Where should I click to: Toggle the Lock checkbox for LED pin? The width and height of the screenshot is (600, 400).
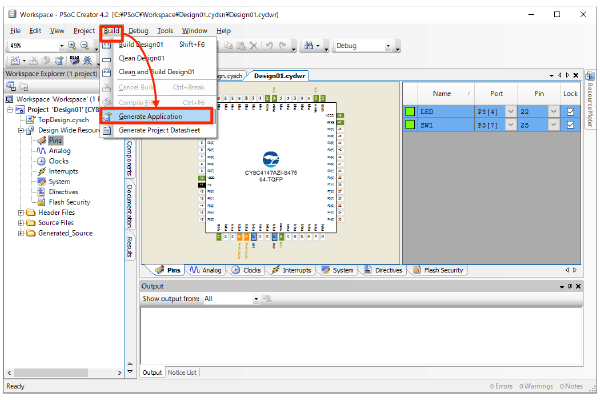click(x=571, y=111)
